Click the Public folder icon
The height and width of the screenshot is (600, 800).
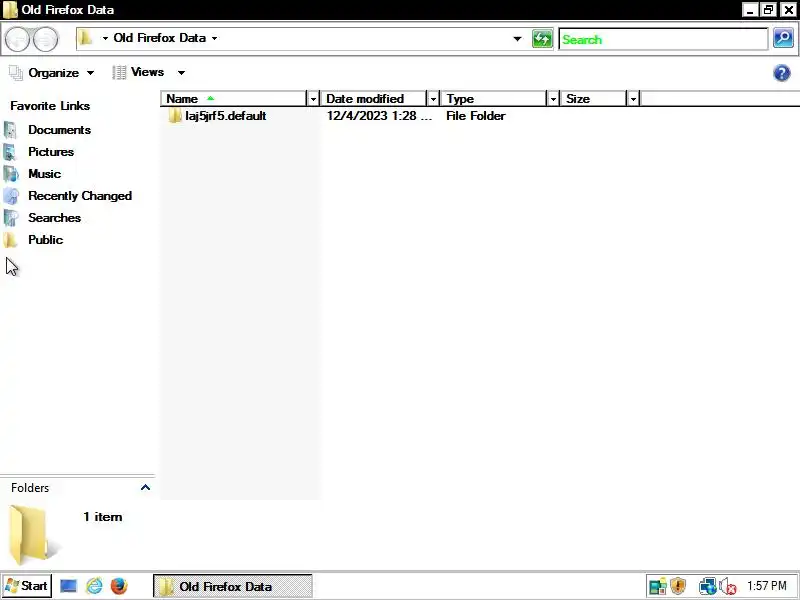point(11,240)
